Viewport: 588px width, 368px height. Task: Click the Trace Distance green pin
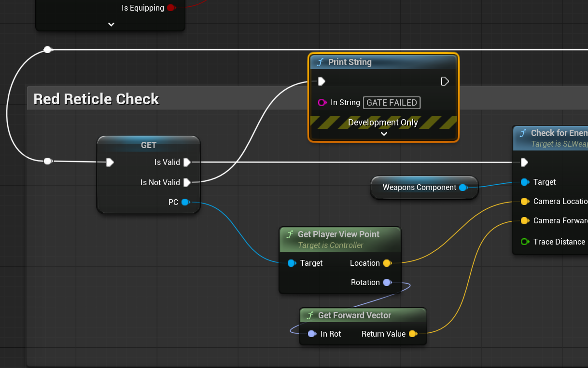[x=525, y=242]
